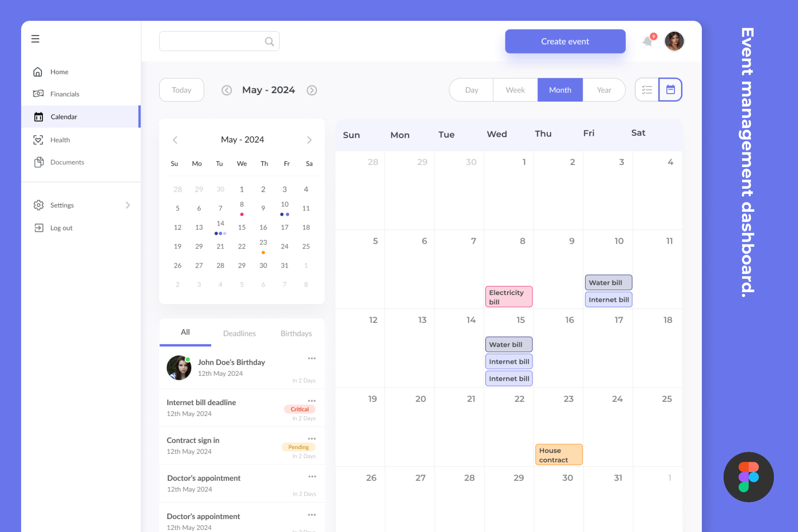Click the Log out icon
The width and height of the screenshot is (798, 532).
[x=39, y=227]
